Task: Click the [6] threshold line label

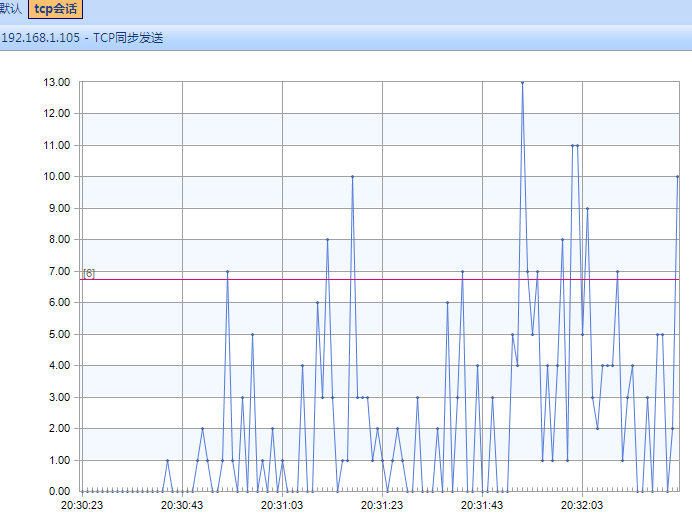Action: pyautogui.click(x=89, y=273)
